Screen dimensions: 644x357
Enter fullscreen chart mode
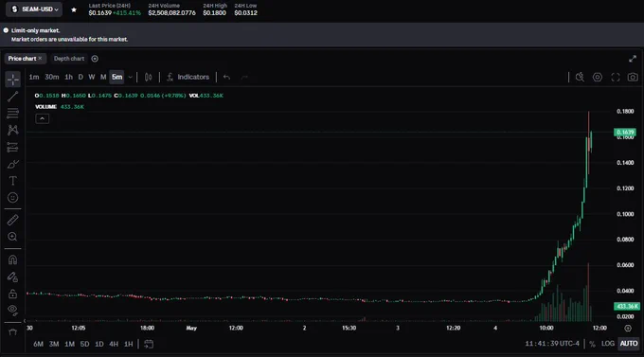616,77
